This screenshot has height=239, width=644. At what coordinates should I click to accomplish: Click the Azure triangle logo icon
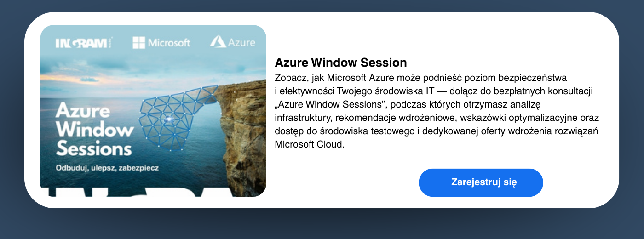pyautogui.click(x=218, y=42)
